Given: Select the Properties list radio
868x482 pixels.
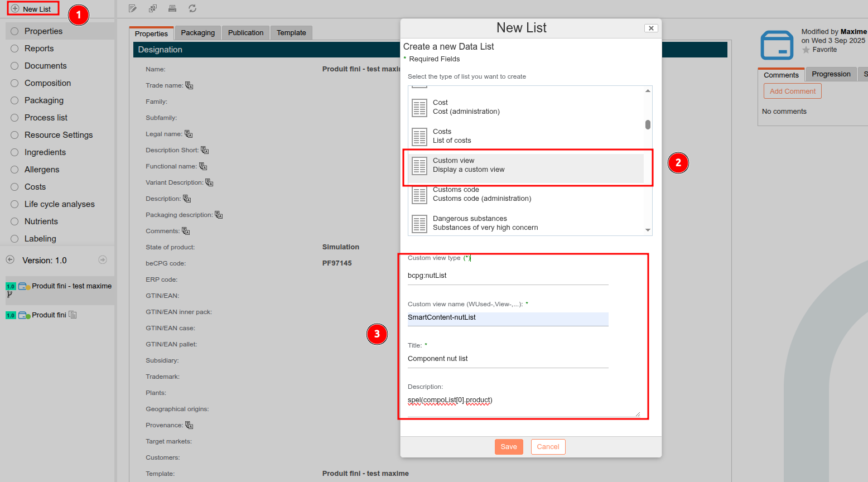Looking at the screenshot, I should [x=15, y=31].
